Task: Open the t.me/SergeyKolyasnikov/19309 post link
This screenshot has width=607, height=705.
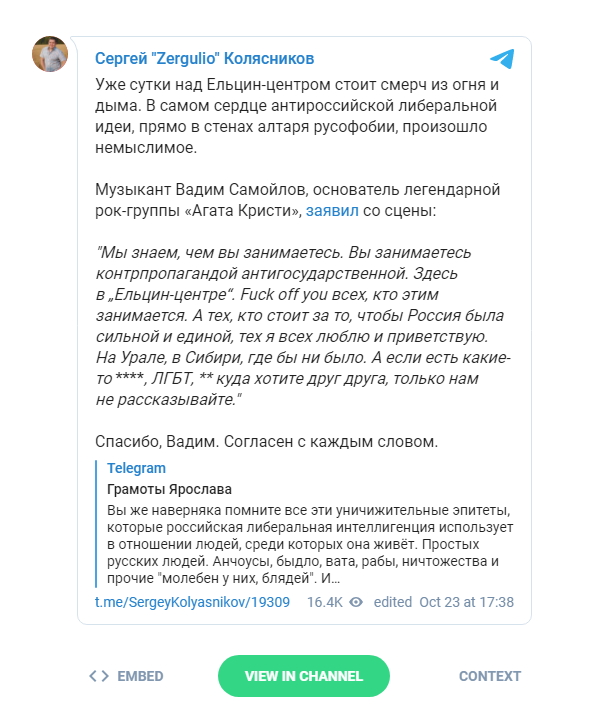Action: 192,602
